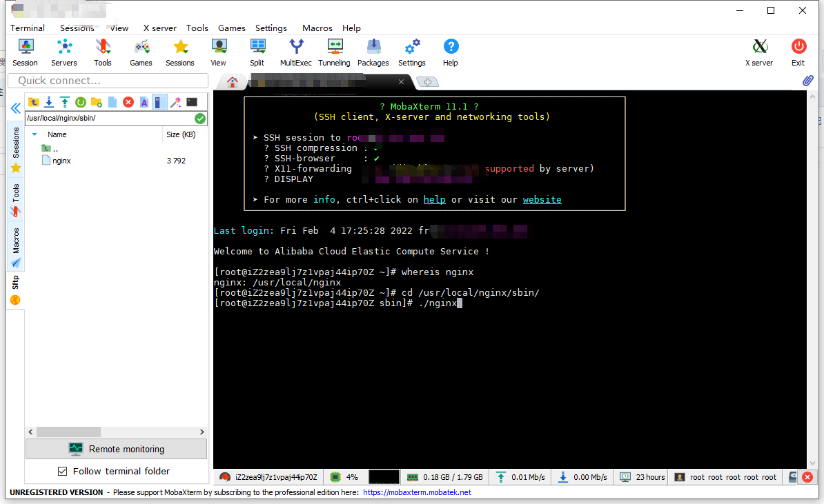
Task: Toggle the file details column view icon
Action: [159, 102]
